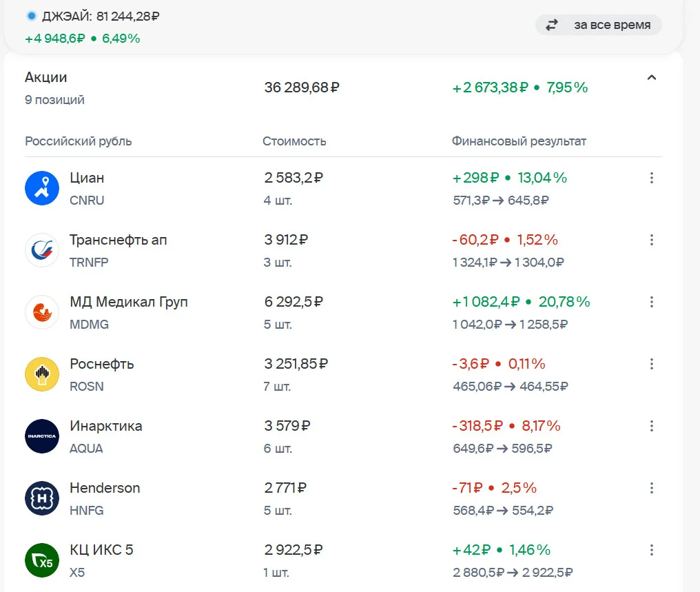Click the ДЖЭАЙ: 81 244,28 ₽ account balance

pos(101,17)
